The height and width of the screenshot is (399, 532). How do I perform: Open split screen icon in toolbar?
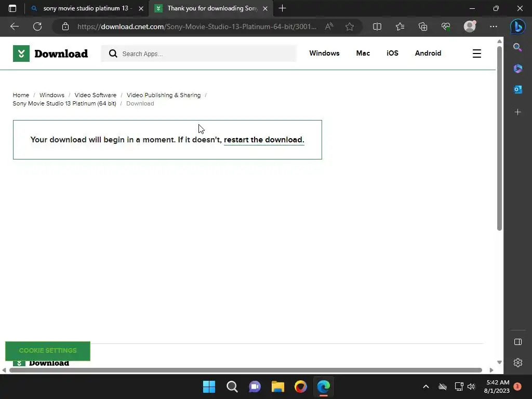pos(377,26)
